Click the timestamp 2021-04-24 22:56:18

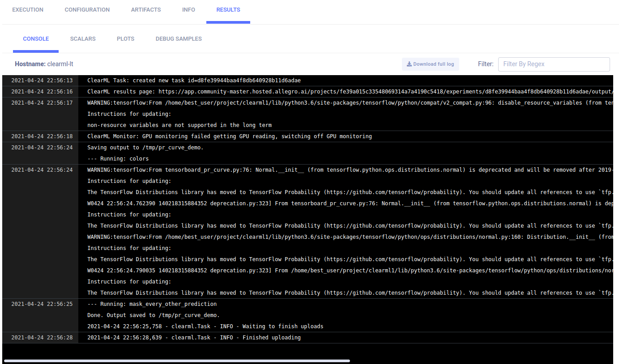click(x=42, y=136)
